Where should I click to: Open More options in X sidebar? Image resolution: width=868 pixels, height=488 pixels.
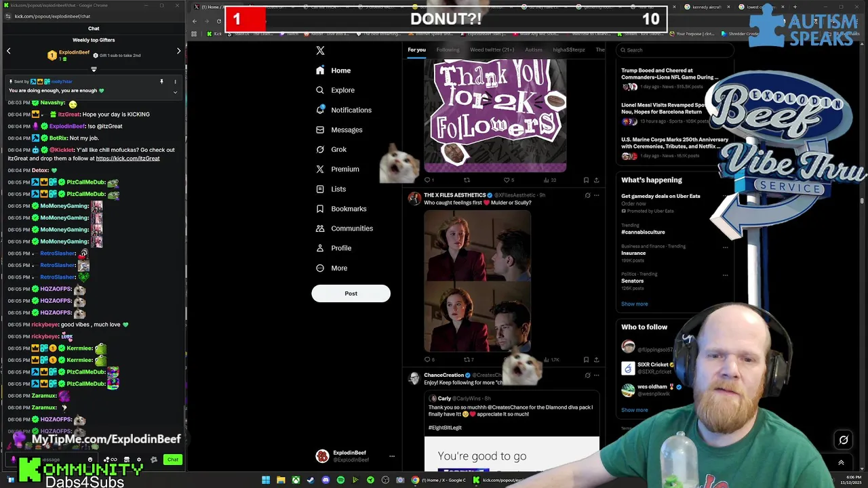(331, 268)
